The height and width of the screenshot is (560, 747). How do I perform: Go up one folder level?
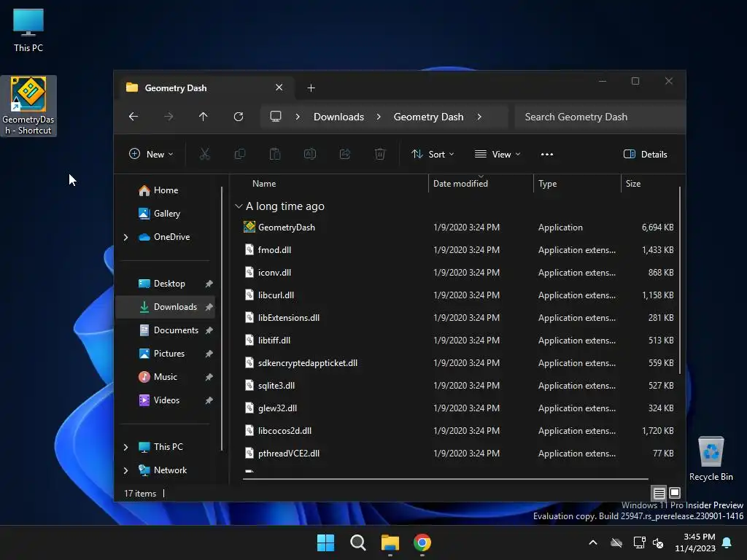(x=204, y=117)
